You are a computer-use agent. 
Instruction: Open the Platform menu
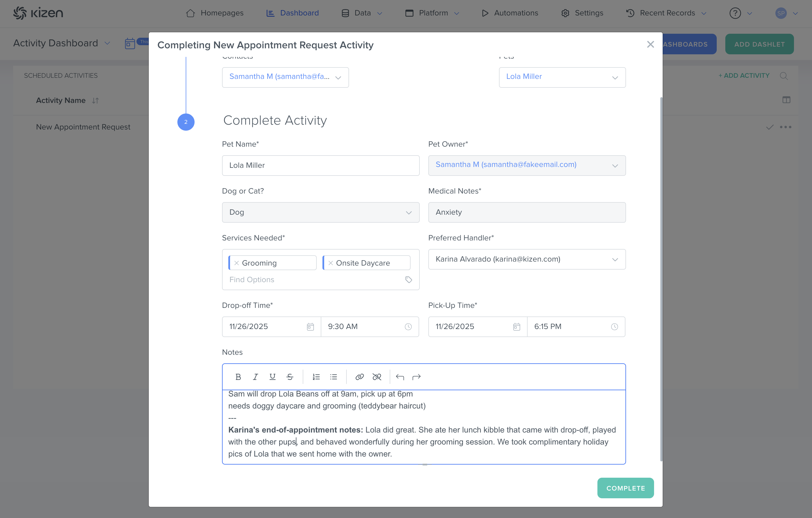point(433,13)
